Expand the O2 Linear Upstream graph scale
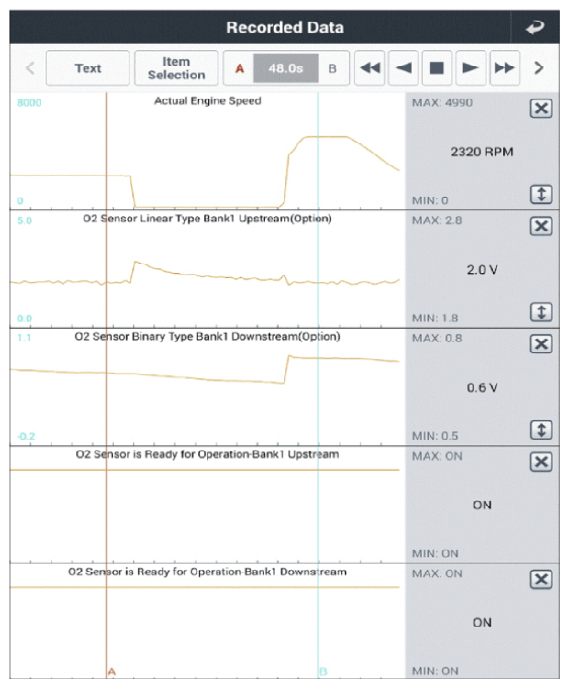The image size is (569, 688). (x=541, y=312)
